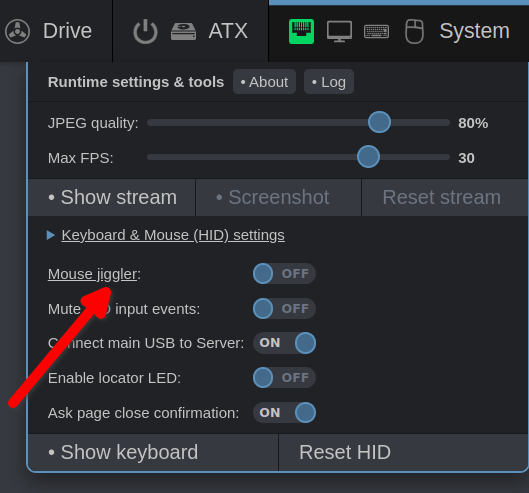Image resolution: width=529 pixels, height=493 pixels.
Task: Open the System menu
Action: click(475, 31)
